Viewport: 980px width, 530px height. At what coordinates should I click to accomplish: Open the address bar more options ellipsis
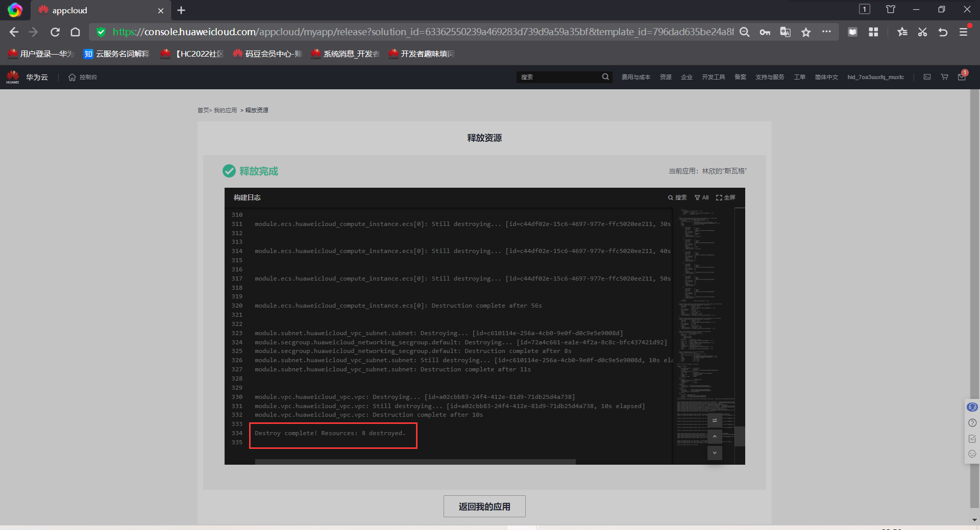826,32
